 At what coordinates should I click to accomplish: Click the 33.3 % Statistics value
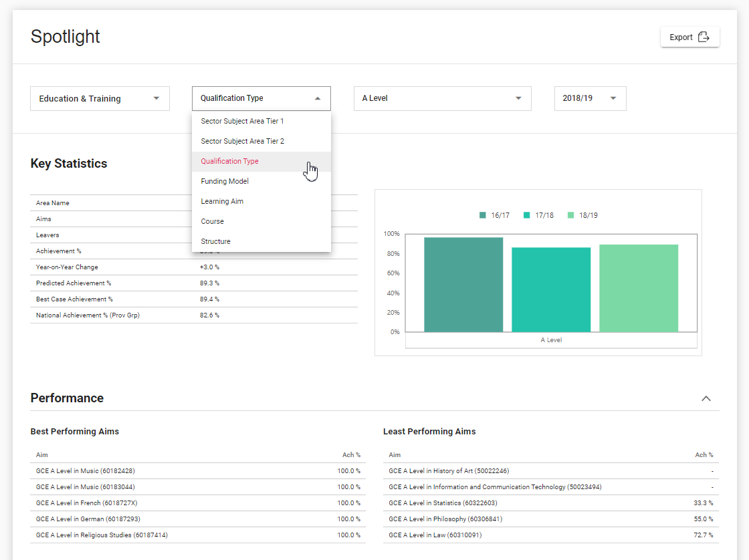pos(703,503)
